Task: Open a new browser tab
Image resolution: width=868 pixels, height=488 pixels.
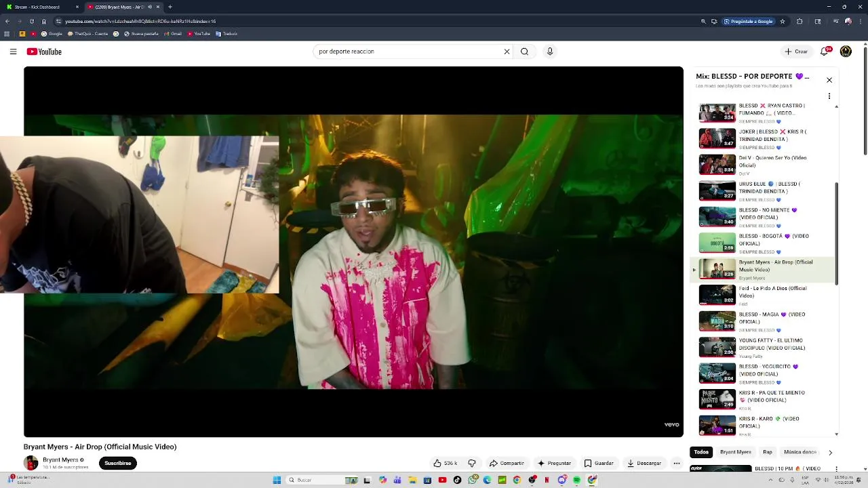Action: pyautogui.click(x=170, y=7)
